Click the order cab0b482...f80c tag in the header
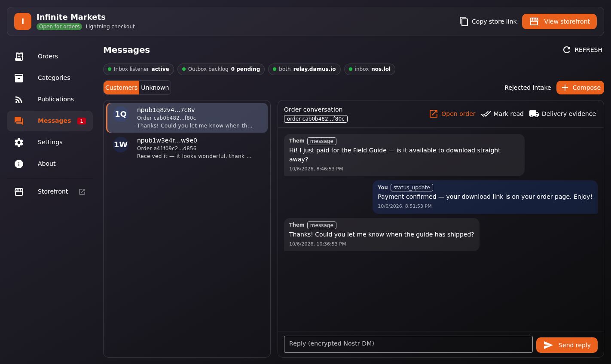Screen dimensions: 611x364 pos(316,119)
